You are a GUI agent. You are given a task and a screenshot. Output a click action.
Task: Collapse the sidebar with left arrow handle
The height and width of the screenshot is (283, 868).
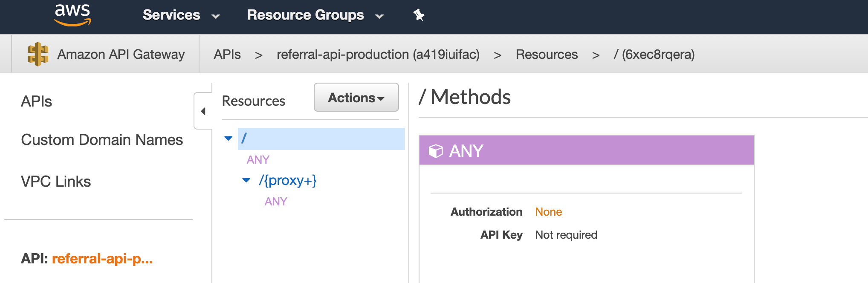pos(203,111)
